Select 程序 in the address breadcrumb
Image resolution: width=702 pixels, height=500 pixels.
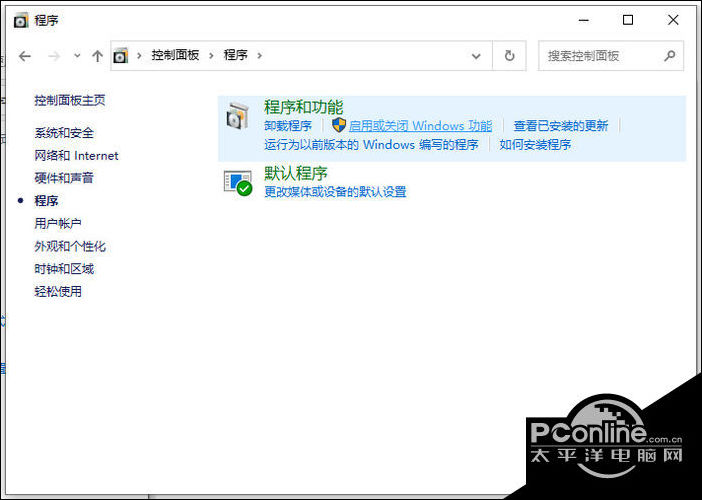point(235,55)
